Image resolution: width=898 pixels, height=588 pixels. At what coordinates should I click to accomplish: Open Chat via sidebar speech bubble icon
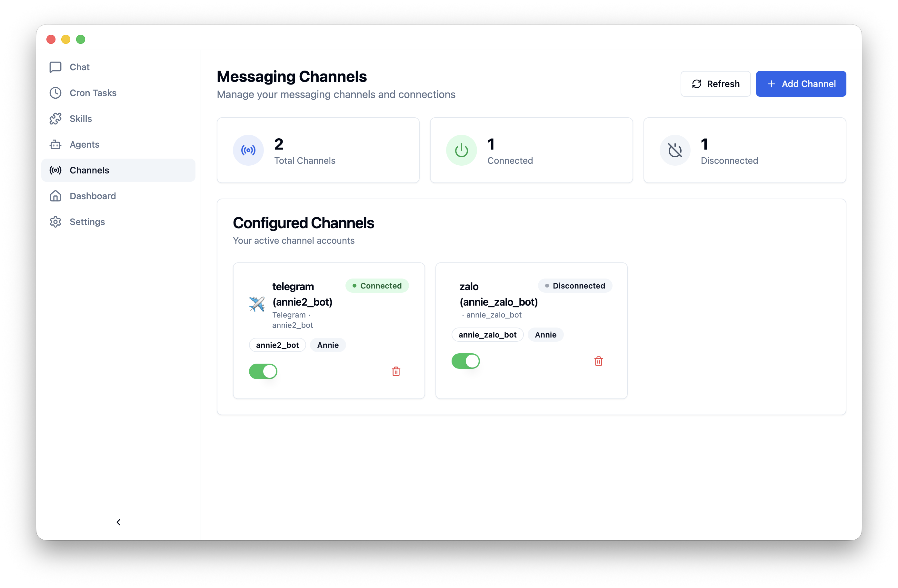55,67
